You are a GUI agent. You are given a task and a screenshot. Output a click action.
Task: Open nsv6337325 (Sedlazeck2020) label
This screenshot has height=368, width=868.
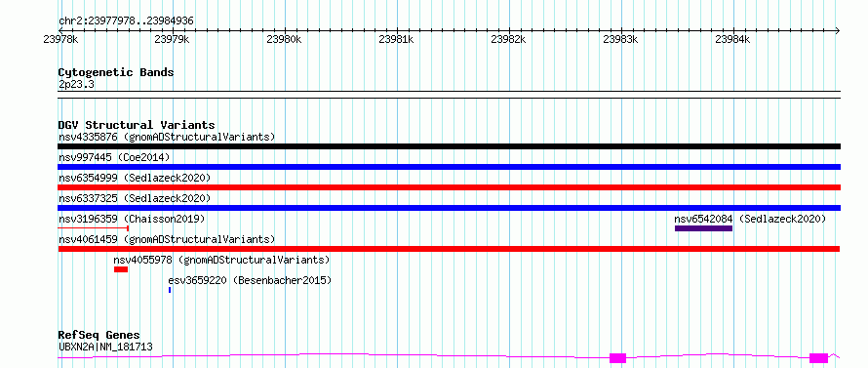point(135,198)
